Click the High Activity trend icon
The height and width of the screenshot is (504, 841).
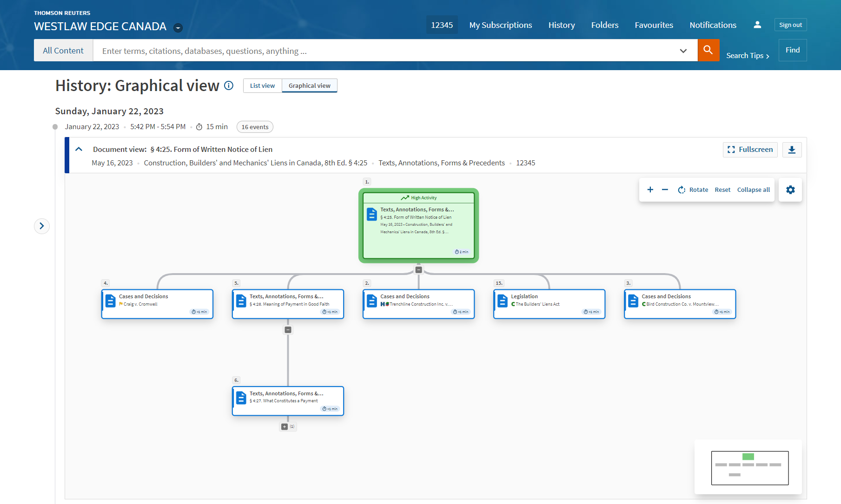(405, 198)
